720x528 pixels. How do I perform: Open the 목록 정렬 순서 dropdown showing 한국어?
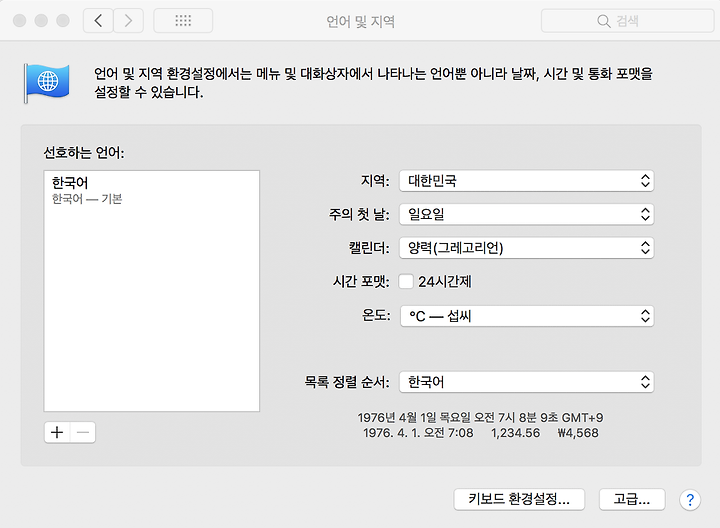(527, 382)
